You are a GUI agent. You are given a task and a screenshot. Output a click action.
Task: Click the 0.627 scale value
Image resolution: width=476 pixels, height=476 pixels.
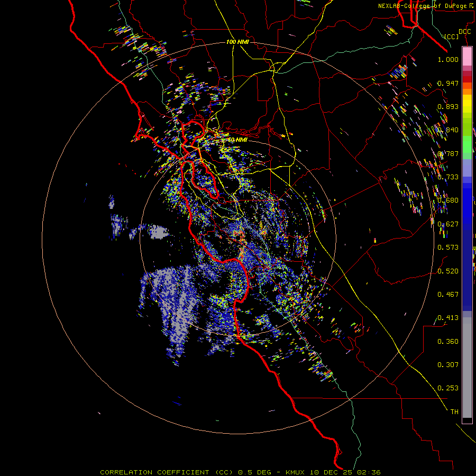pos(448,224)
